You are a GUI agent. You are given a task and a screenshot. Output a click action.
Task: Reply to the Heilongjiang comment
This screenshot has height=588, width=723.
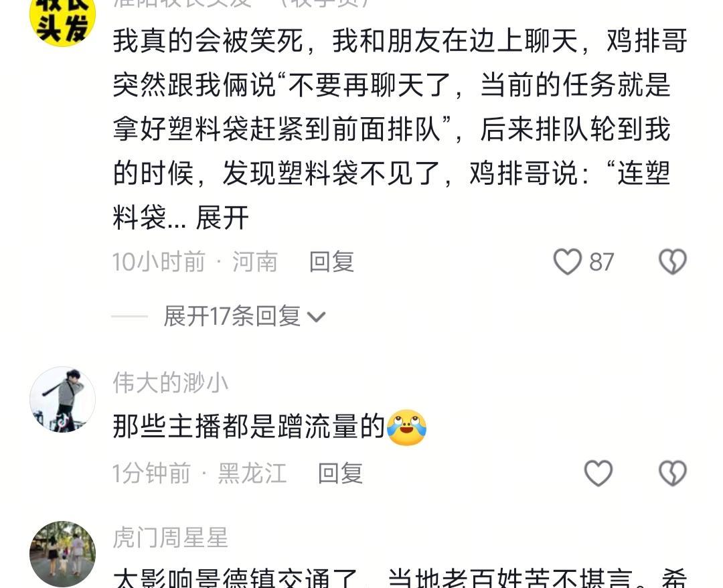point(340,473)
